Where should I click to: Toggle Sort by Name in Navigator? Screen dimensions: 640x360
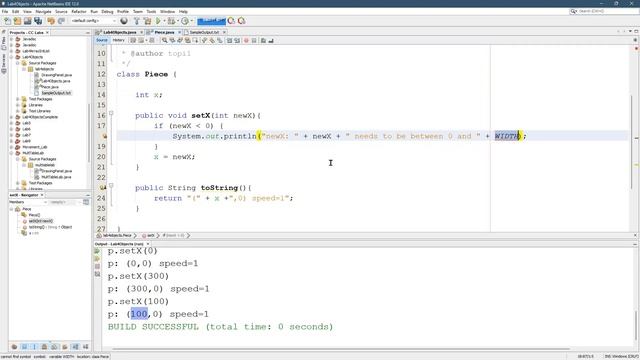(x=76, y=347)
